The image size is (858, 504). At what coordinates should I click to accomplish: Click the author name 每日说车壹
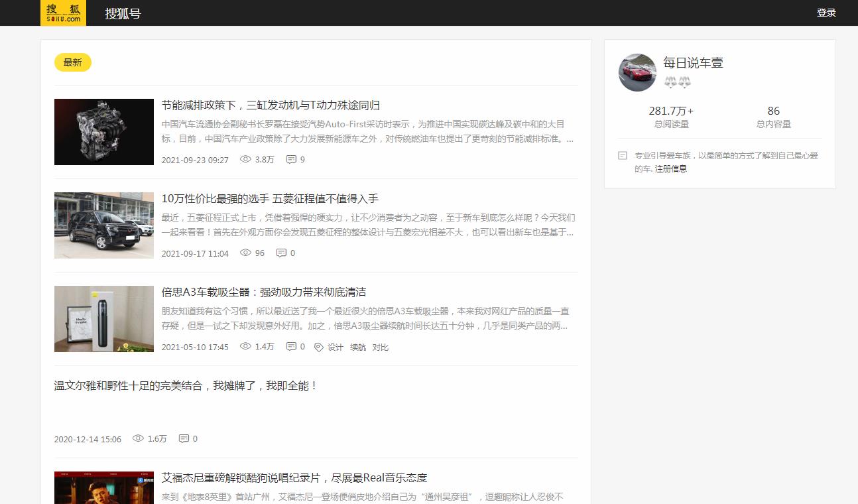click(693, 63)
